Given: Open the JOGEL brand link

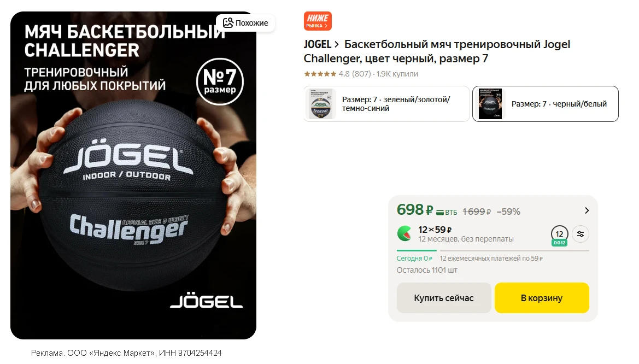Looking at the screenshot, I should pos(318,44).
